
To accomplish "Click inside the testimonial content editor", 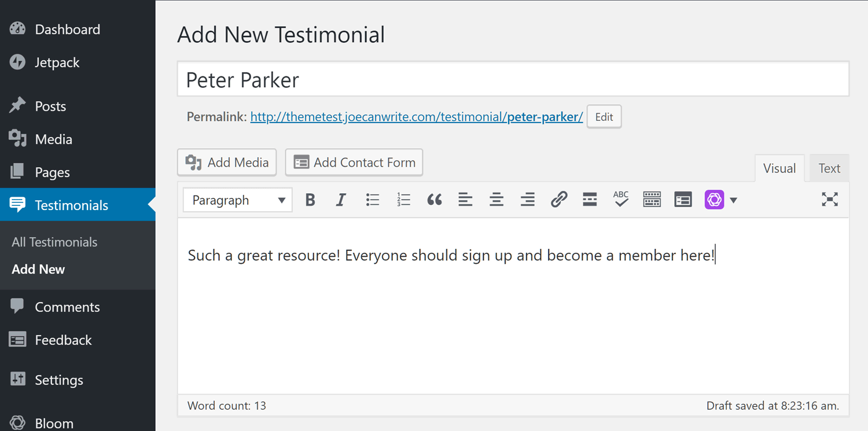I will 513,306.
